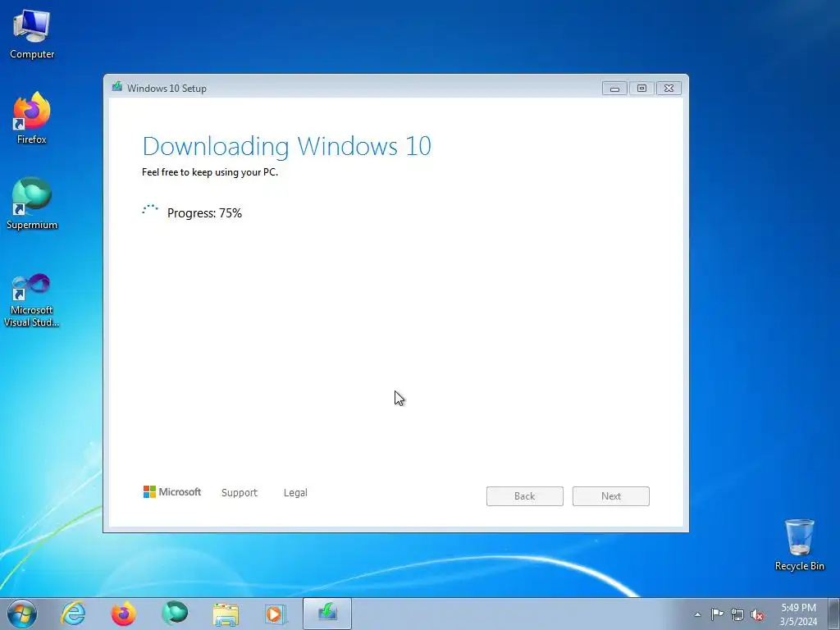Launch Supermium from the taskbar

[x=175, y=614]
